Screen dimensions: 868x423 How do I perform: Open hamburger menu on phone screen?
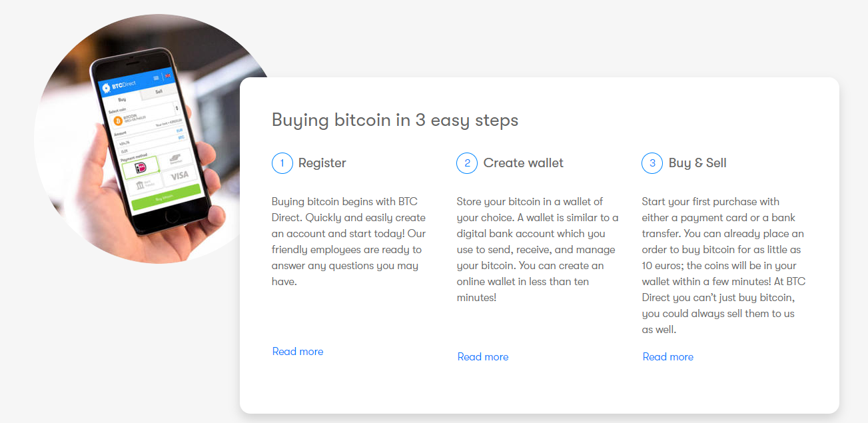pos(156,78)
